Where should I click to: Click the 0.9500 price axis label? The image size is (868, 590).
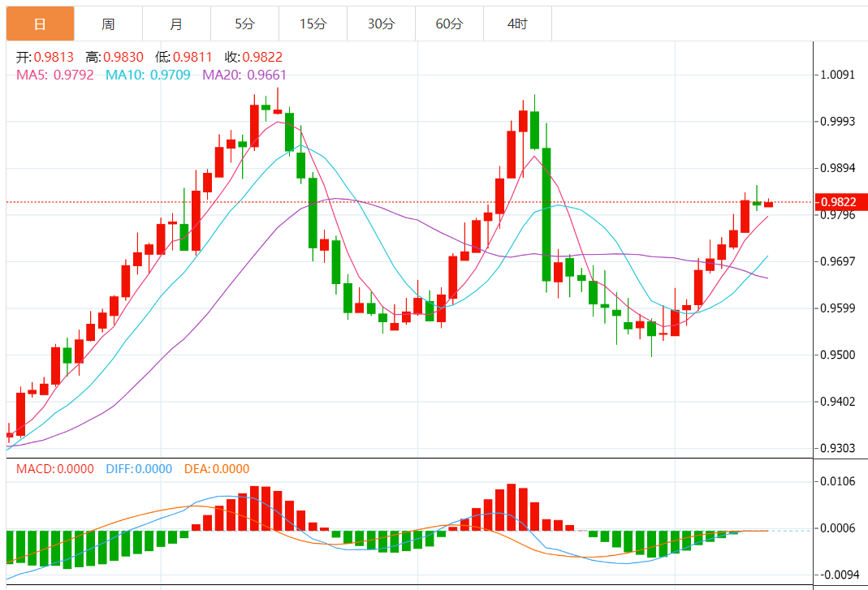(x=838, y=355)
